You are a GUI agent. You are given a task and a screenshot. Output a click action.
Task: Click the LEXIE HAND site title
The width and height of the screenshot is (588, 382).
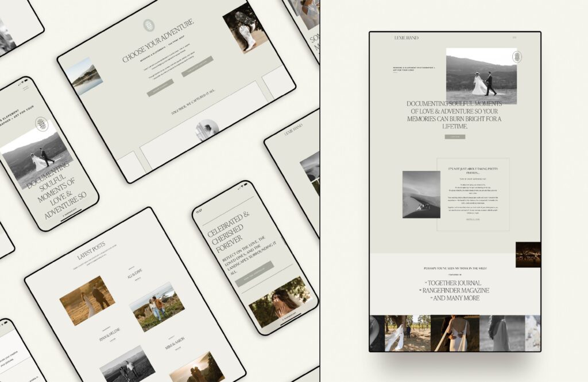[406, 38]
